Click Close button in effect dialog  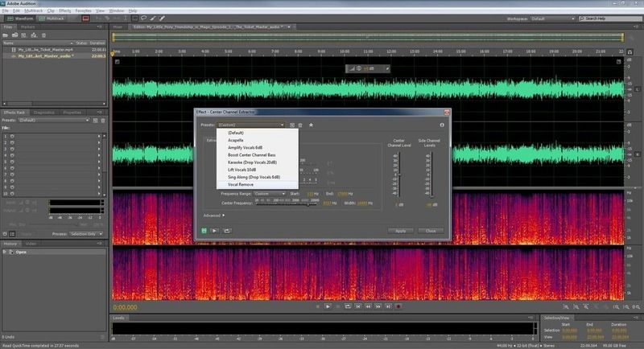pyautogui.click(x=431, y=231)
